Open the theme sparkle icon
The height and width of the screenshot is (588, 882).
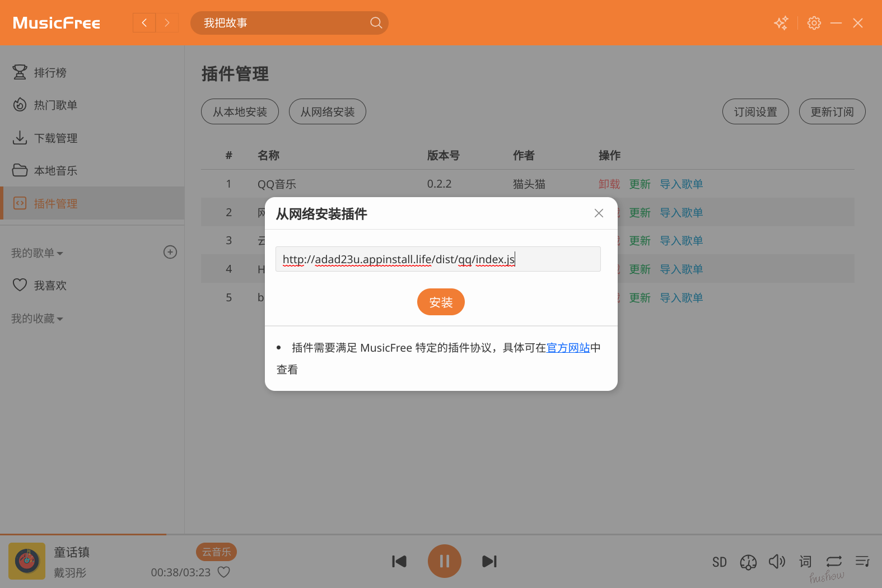click(x=781, y=23)
